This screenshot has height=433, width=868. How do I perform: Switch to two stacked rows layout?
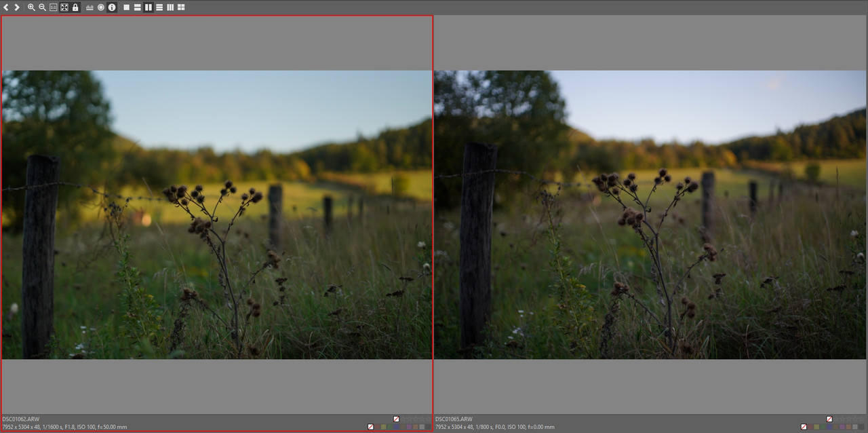[x=137, y=7]
